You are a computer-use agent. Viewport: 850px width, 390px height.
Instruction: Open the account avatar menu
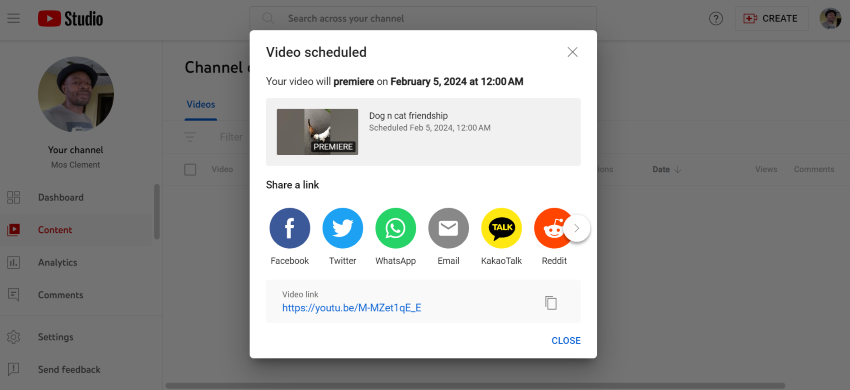click(x=830, y=18)
